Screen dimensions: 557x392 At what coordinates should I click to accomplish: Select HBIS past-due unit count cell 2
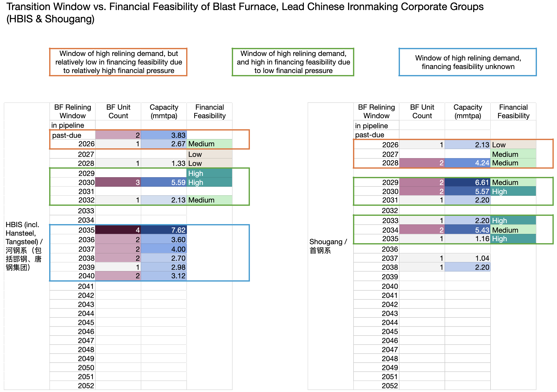click(x=118, y=135)
